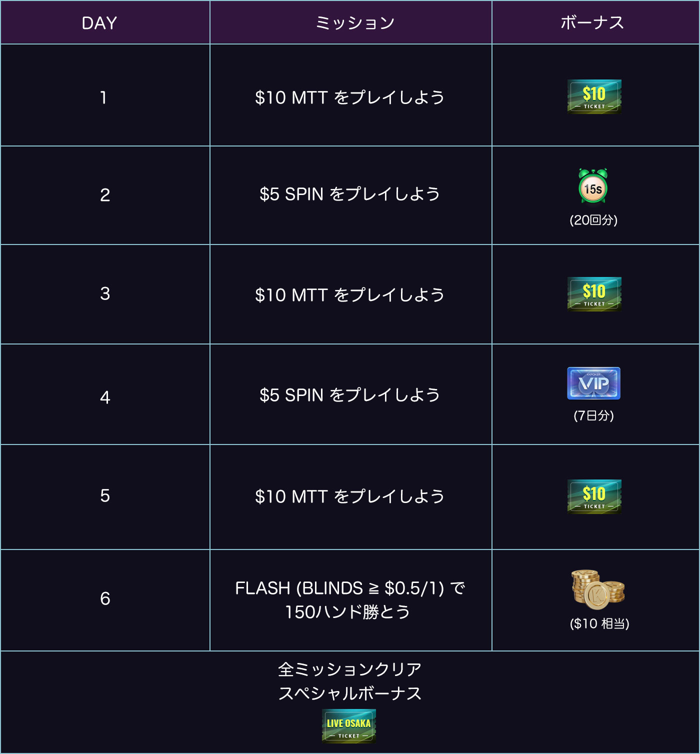This screenshot has width=700, height=754.
Task: Select Day 5 $10 MTT mission text
Action: click(350, 496)
